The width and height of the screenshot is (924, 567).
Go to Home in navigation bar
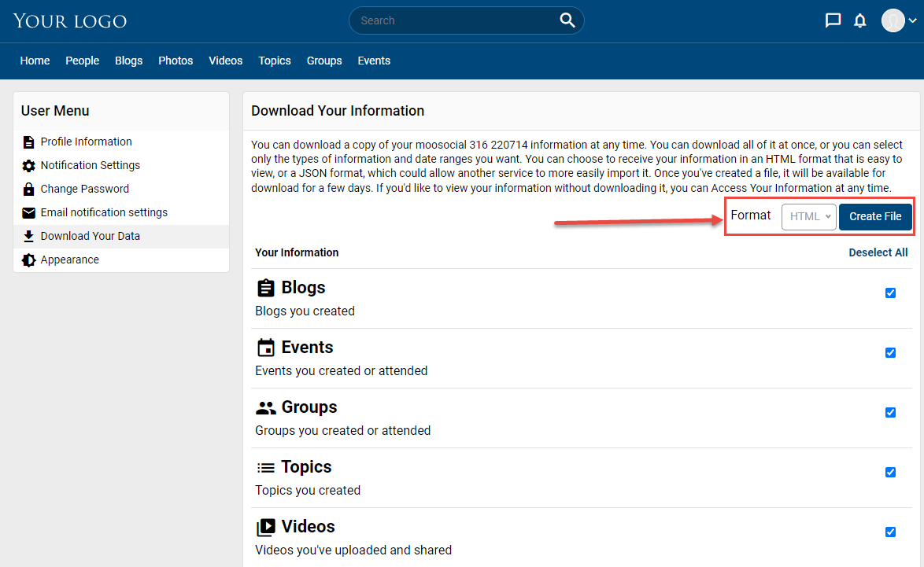(x=35, y=61)
